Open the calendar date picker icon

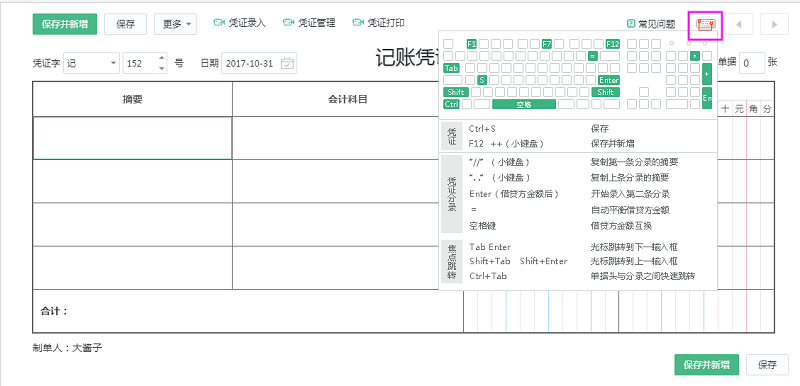[x=288, y=63]
